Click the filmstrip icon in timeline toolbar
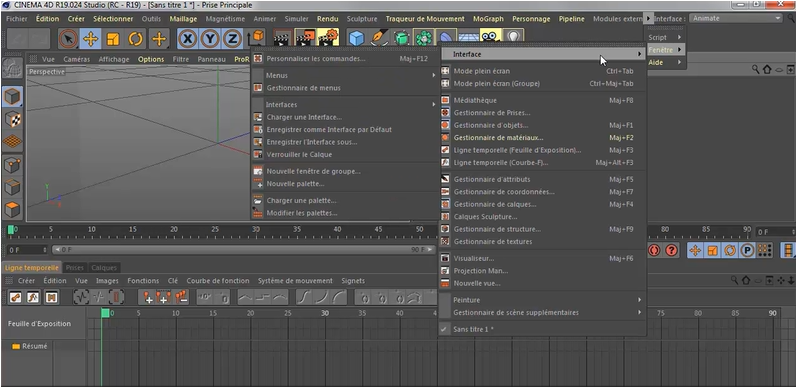This screenshot has width=797, height=388. pos(51,297)
